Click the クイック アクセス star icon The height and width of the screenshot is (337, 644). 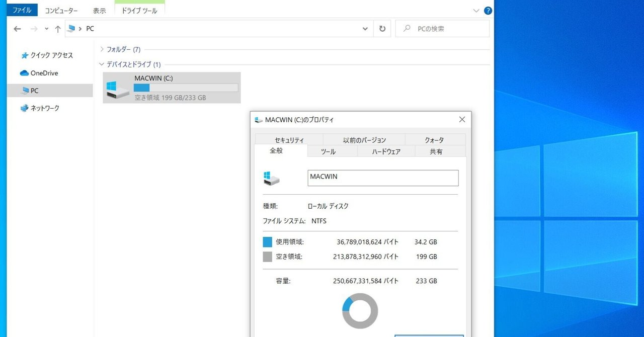(25, 55)
